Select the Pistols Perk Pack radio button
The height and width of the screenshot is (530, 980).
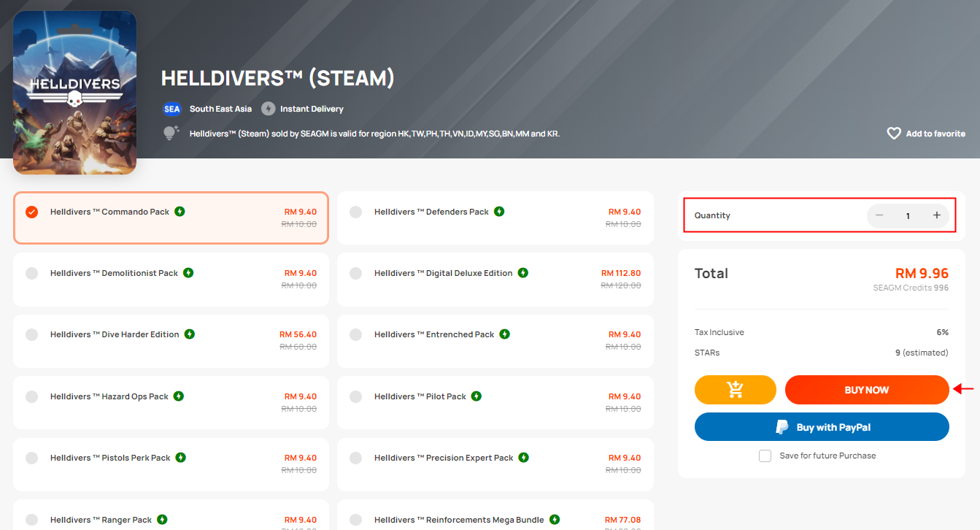click(x=31, y=458)
